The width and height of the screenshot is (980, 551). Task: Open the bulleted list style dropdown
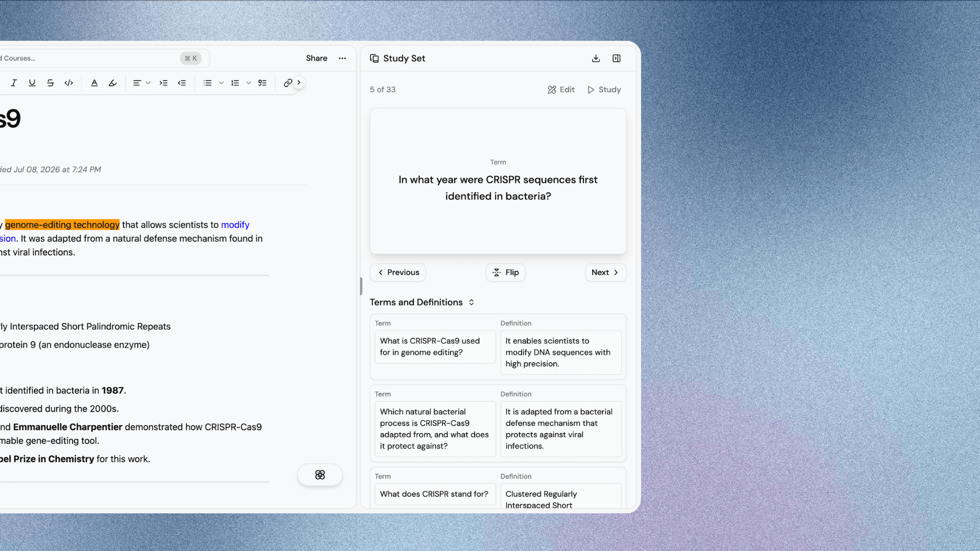(221, 83)
